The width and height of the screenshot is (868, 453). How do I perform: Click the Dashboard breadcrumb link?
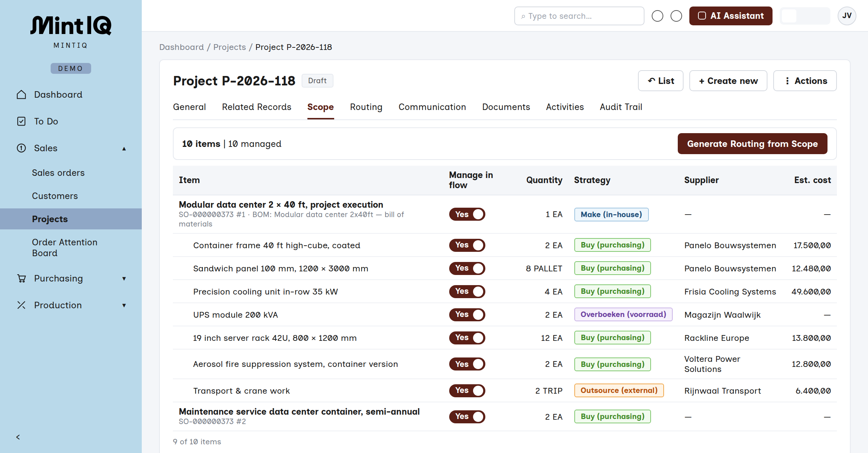[182, 47]
